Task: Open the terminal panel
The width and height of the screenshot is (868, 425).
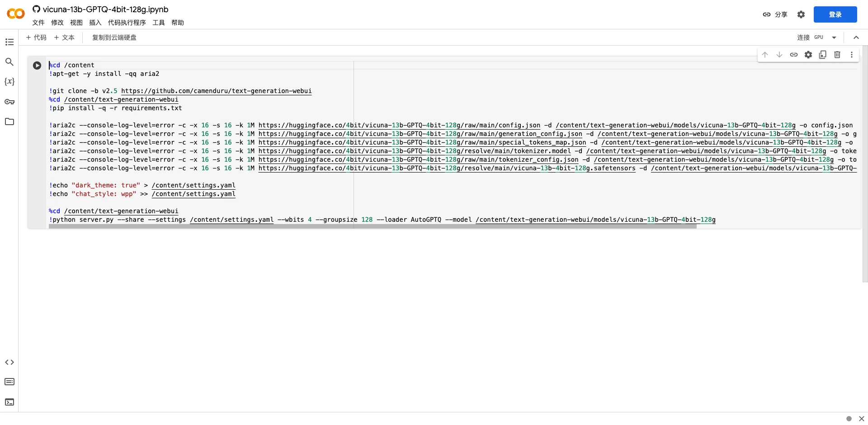Action: tap(9, 402)
